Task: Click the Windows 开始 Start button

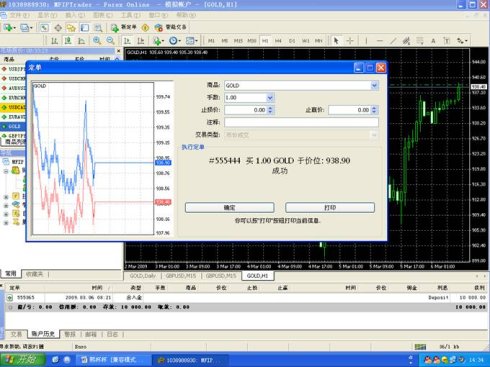Action: [x=23, y=360]
